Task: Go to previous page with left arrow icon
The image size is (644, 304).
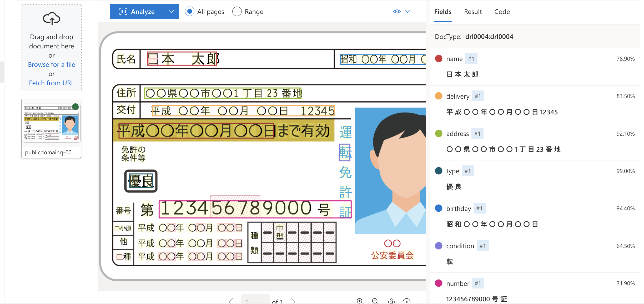Action: 231,301
